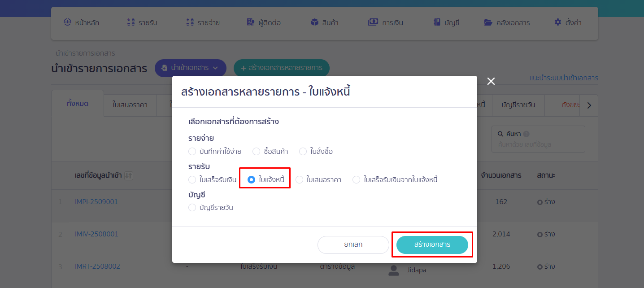644x288 pixels.
Task: Switch to the ทั้งหมด tab
Action: (x=78, y=104)
